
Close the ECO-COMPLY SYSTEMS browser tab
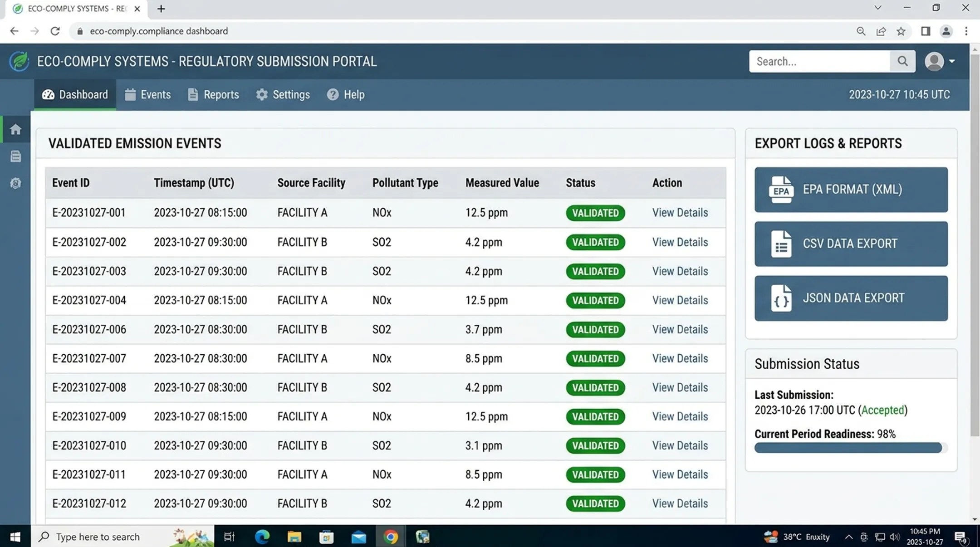[x=137, y=9]
